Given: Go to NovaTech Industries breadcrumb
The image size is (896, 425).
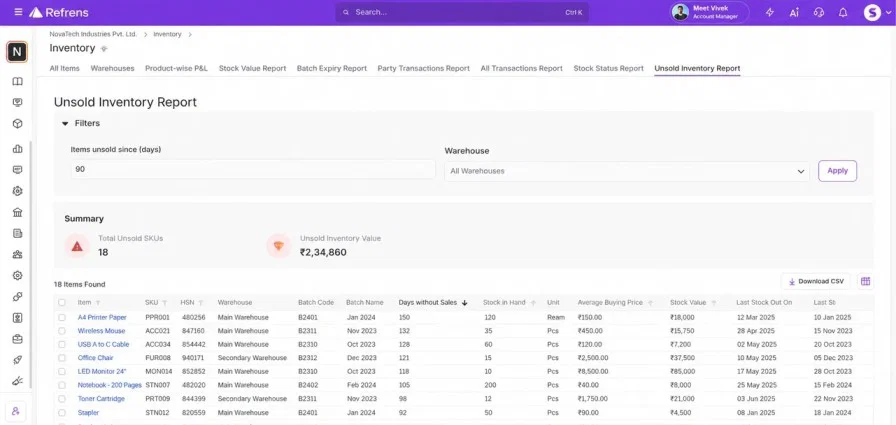Looking at the screenshot, I should coord(93,34).
